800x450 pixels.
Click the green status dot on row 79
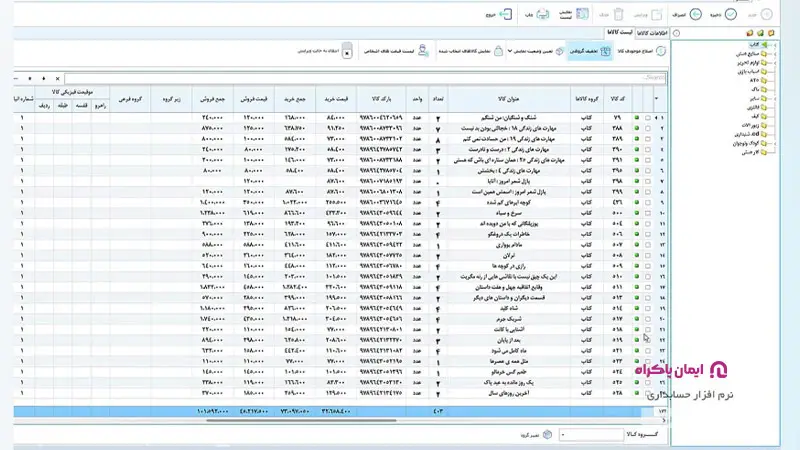(637, 118)
